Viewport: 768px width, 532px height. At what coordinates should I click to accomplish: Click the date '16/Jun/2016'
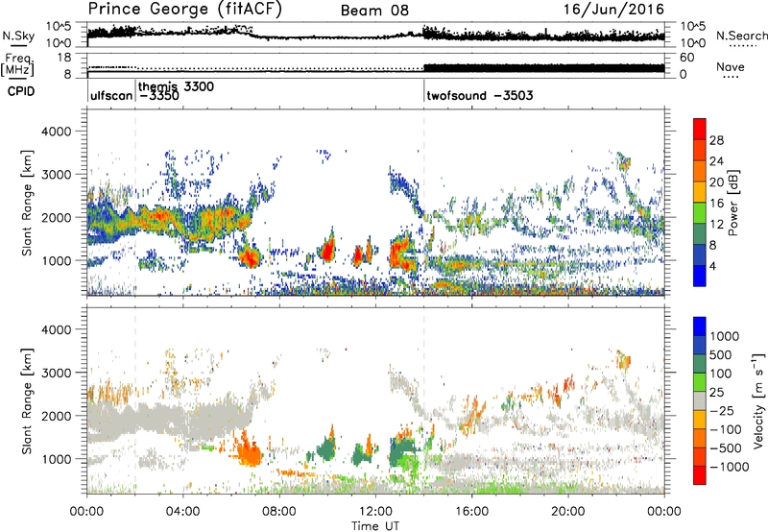(613, 10)
